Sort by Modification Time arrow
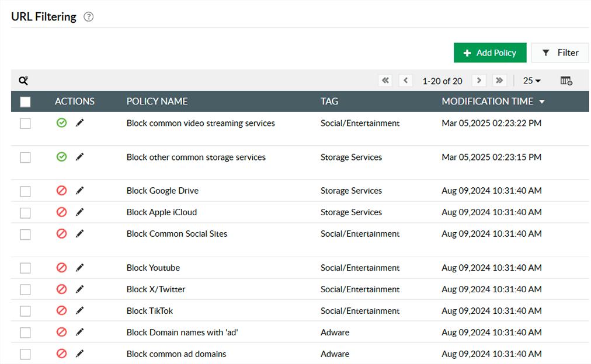The width and height of the screenshot is (591, 364). (x=542, y=101)
